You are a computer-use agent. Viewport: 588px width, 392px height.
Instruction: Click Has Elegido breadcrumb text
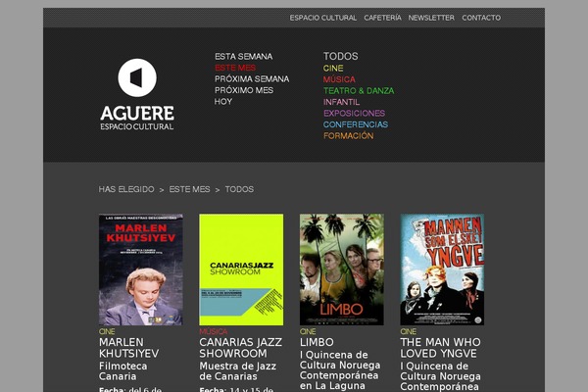pos(126,189)
